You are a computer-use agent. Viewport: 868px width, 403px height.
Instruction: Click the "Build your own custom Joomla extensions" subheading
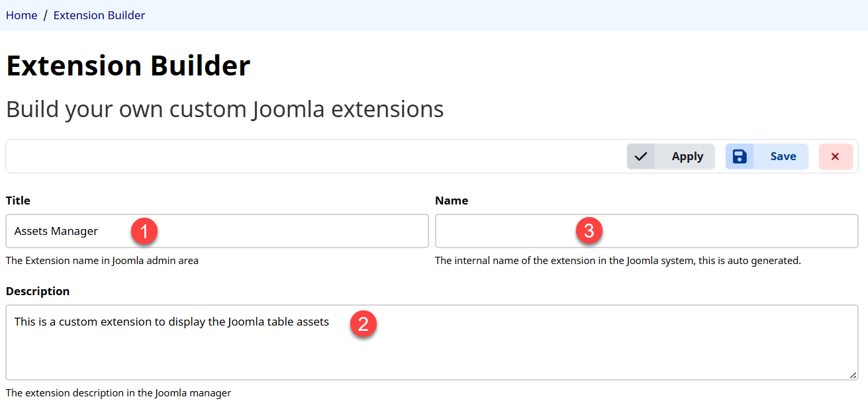tap(225, 109)
